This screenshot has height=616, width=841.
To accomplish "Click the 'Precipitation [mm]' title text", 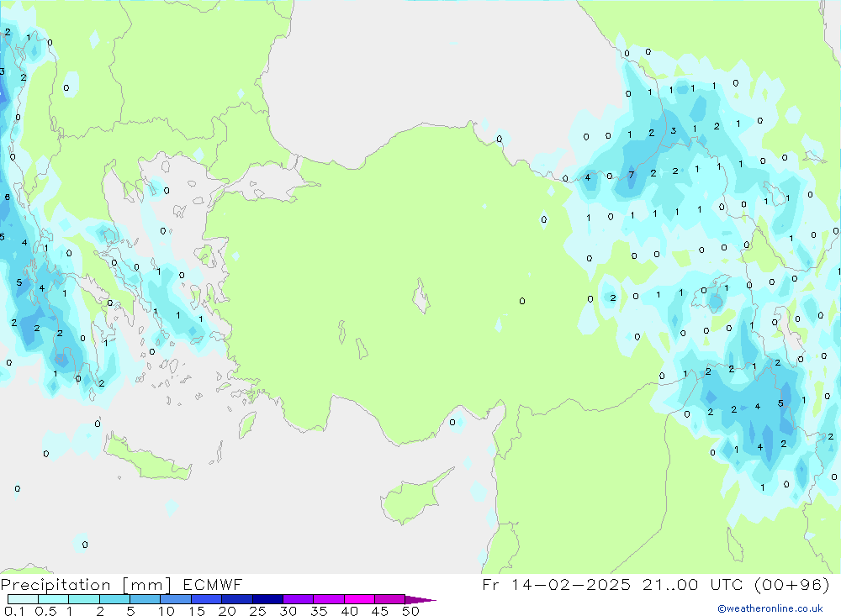I will pyautogui.click(x=86, y=585).
